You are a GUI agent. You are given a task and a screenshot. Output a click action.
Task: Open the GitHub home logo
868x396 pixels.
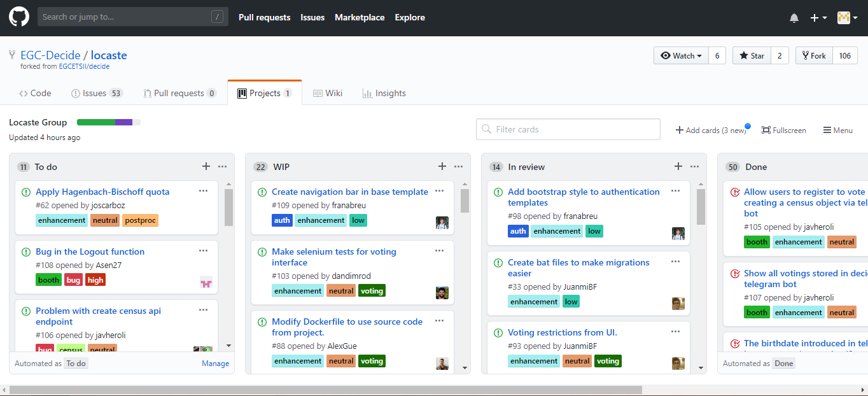[19, 17]
